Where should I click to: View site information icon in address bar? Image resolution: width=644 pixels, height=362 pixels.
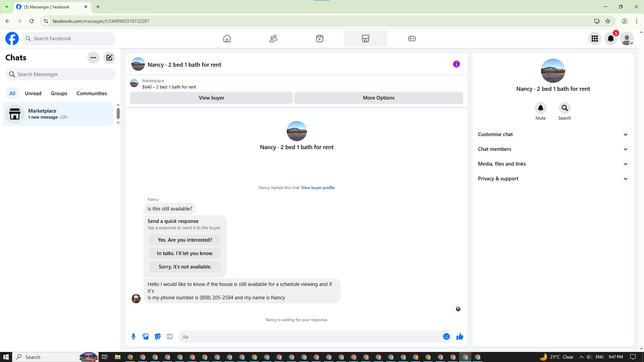[46, 21]
